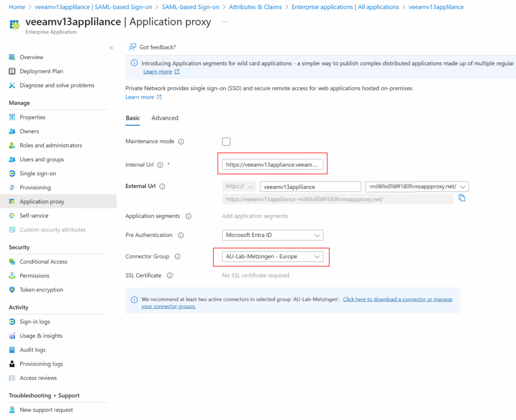Open Single sign-on in sidebar
The height and width of the screenshot is (420, 516).
tap(38, 173)
